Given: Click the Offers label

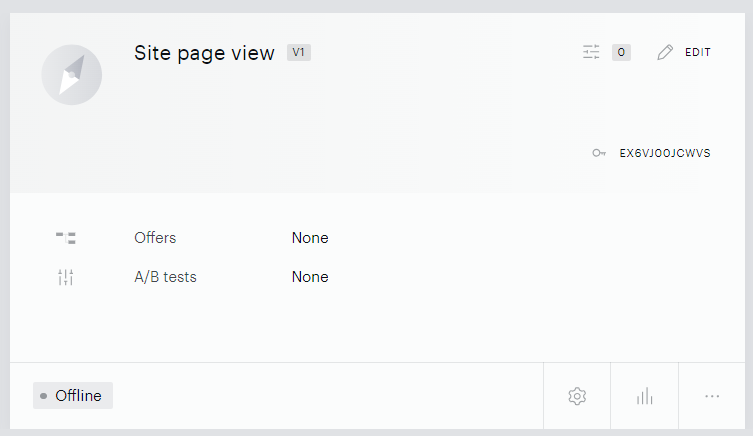Looking at the screenshot, I should [155, 238].
